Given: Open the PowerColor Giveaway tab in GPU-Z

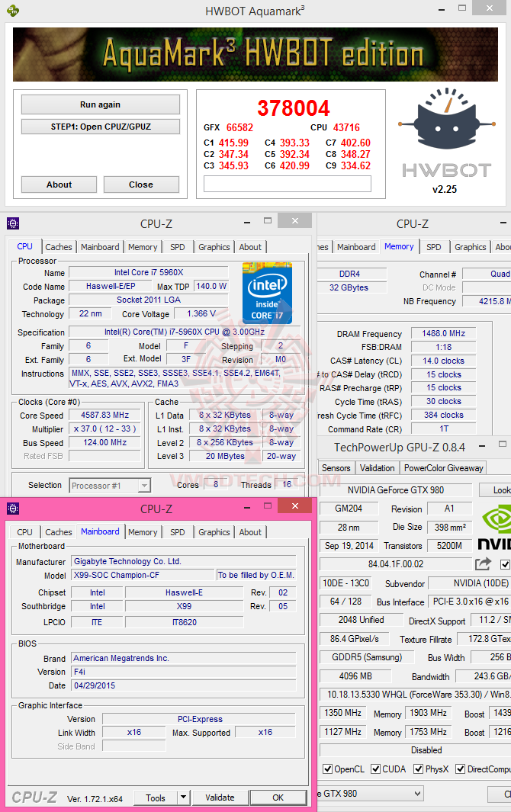Looking at the screenshot, I should coord(444,467).
